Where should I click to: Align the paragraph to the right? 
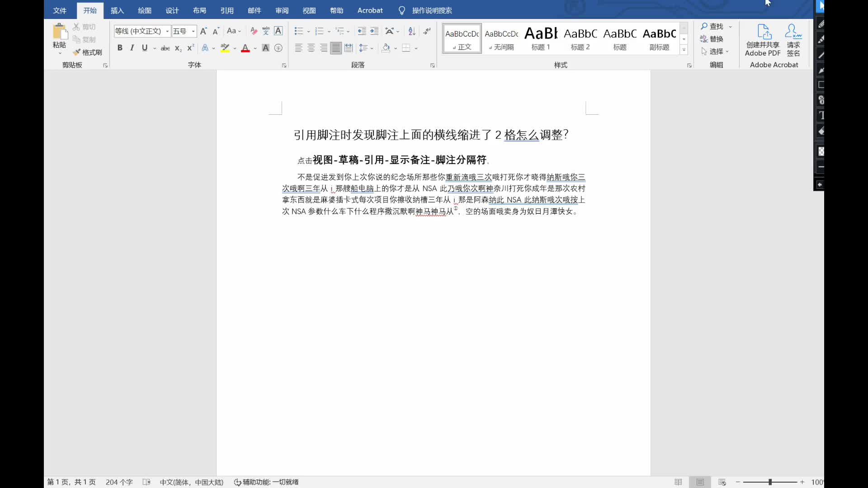point(324,48)
